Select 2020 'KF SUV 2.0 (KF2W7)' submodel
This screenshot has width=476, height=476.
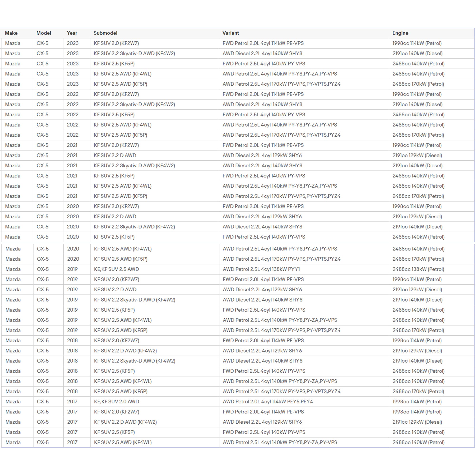[116, 206]
